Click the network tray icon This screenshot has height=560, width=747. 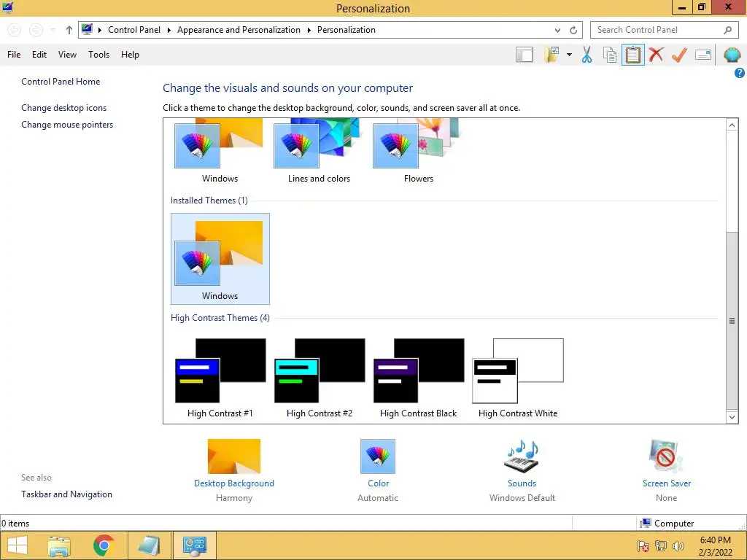click(x=661, y=546)
